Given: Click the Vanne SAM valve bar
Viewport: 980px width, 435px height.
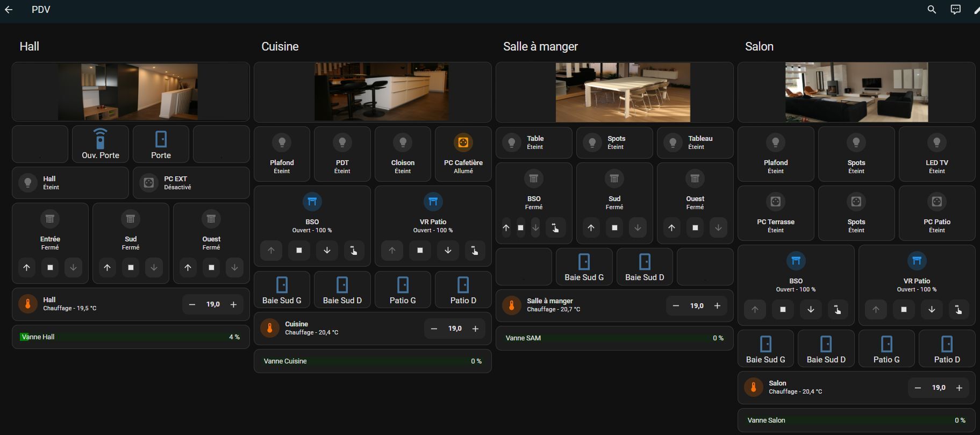Looking at the screenshot, I should coord(614,338).
